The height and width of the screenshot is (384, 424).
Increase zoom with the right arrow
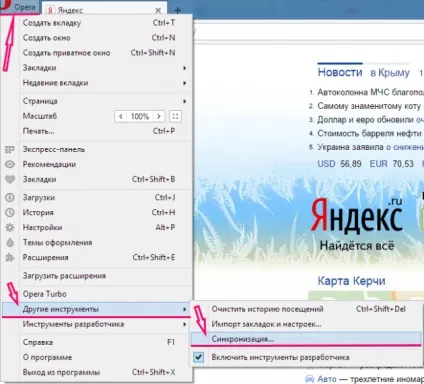(159, 116)
